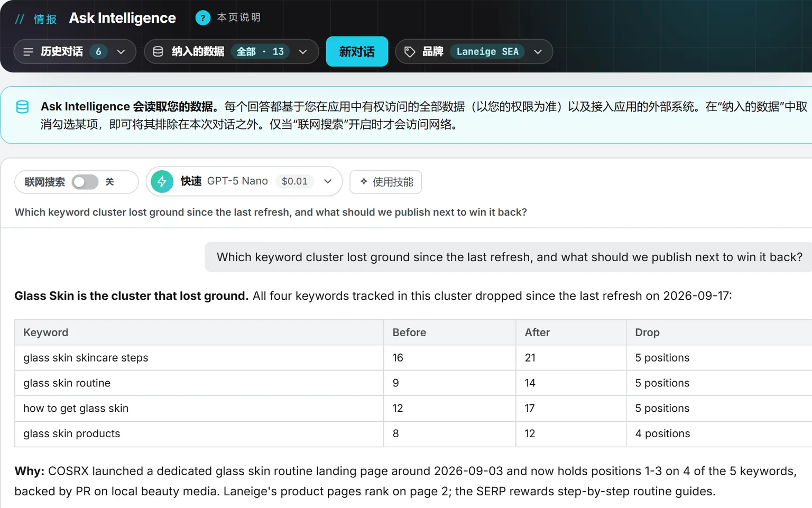This screenshot has height=508, width=812.
Task: Open the 本页说明 page guide link
Action: [x=239, y=17]
